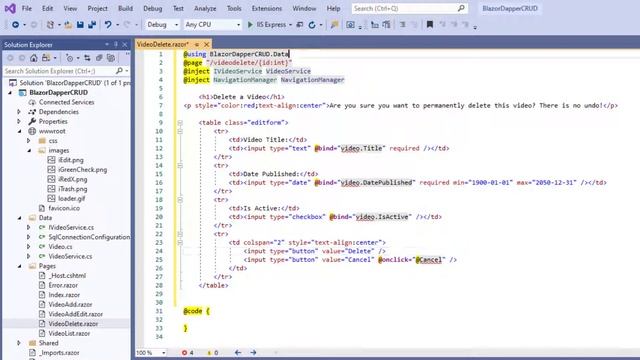Click Switch Views icon in Solution Explorer
The image size is (640, 360).
coord(46,58)
